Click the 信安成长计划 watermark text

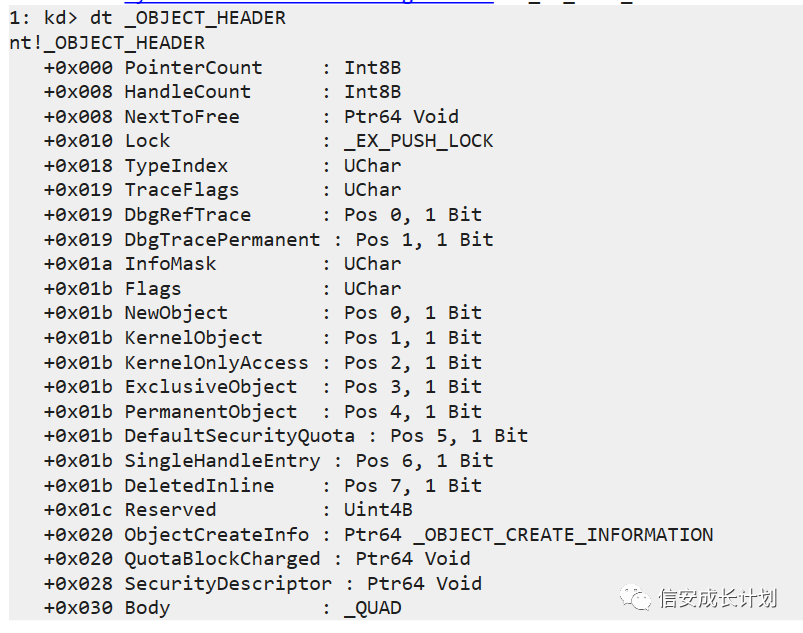click(717, 598)
